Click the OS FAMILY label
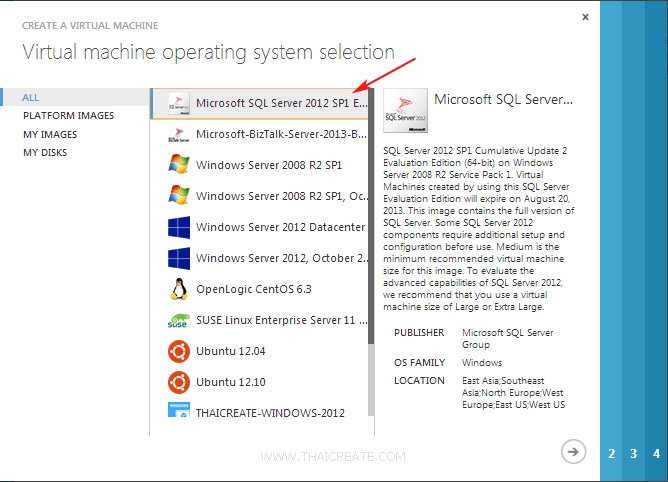Image resolution: width=668 pixels, height=482 pixels. click(x=419, y=363)
